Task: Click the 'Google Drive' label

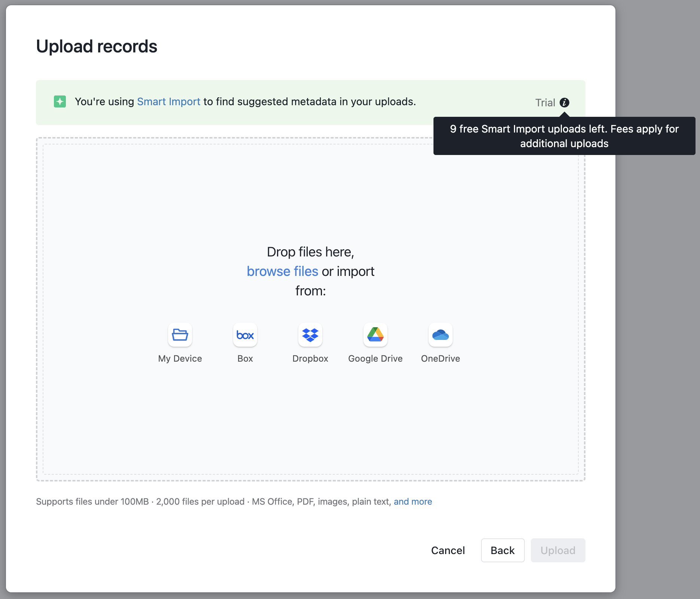Action: click(375, 359)
